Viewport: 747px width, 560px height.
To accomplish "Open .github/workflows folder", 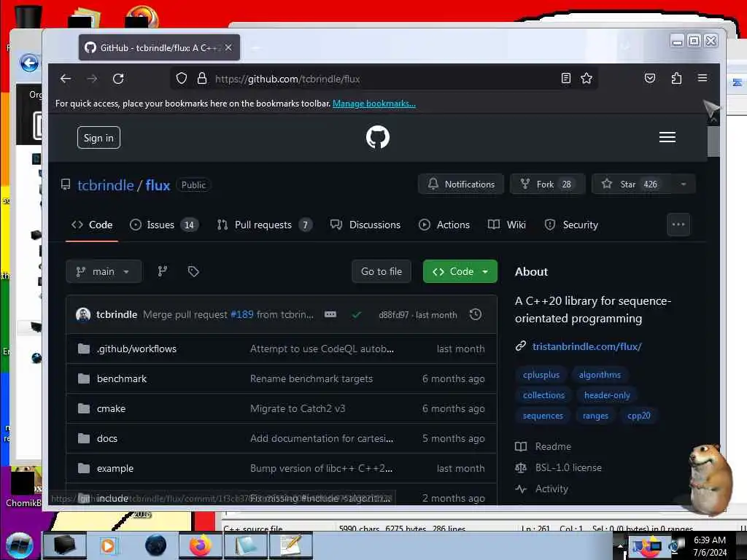I will click(x=136, y=349).
